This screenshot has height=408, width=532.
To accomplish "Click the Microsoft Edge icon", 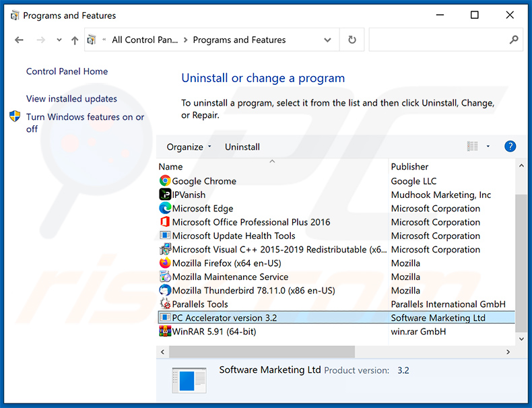I will click(165, 209).
